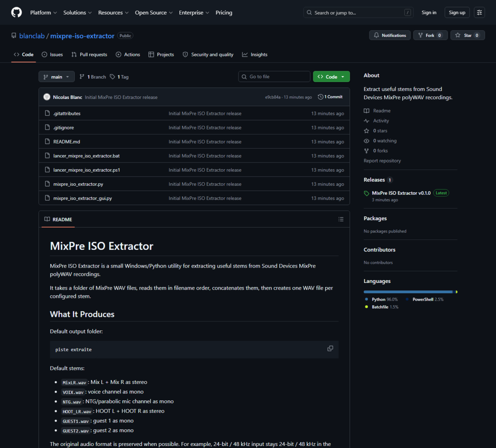The height and width of the screenshot is (448, 496).
Task: Open the commit message for .gitattributes
Action: coord(205,113)
